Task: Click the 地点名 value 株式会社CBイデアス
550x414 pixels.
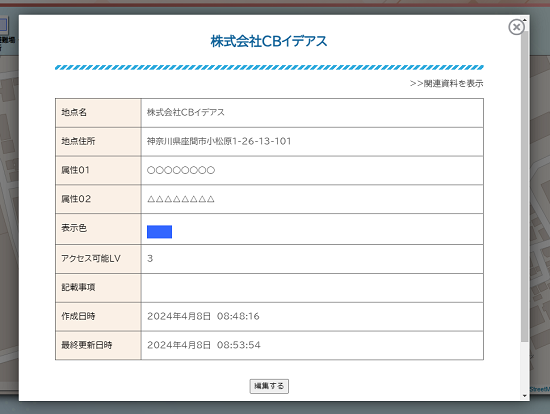Action: (x=186, y=112)
